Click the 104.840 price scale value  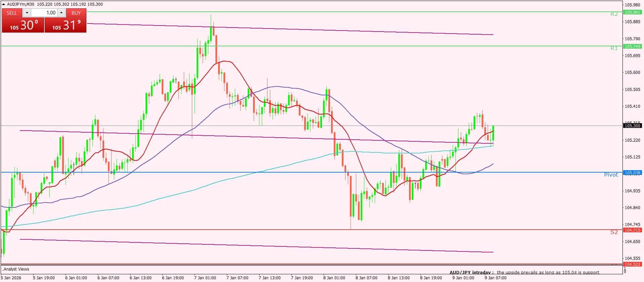point(632,208)
